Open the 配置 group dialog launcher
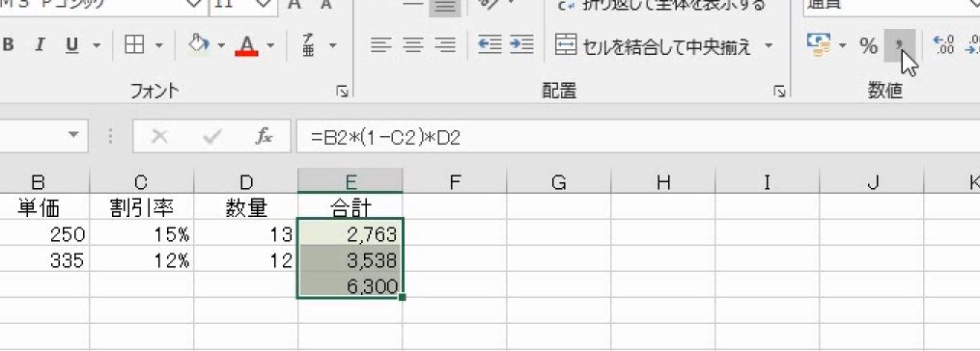Image resolution: width=980 pixels, height=351 pixels. point(779,92)
